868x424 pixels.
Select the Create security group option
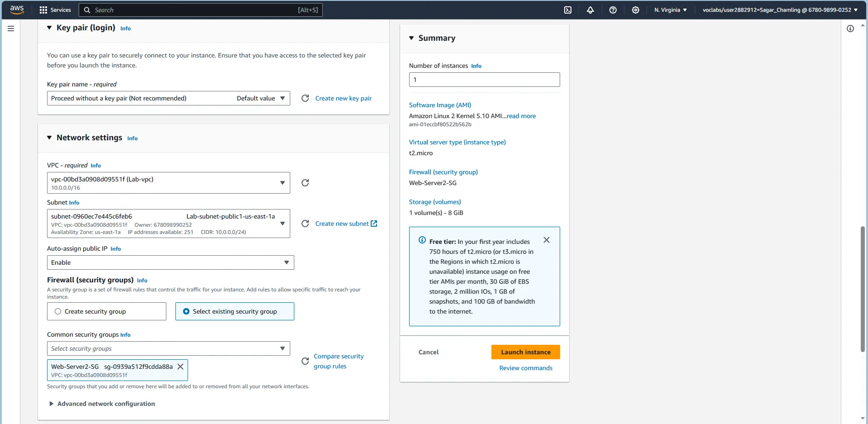107,311
